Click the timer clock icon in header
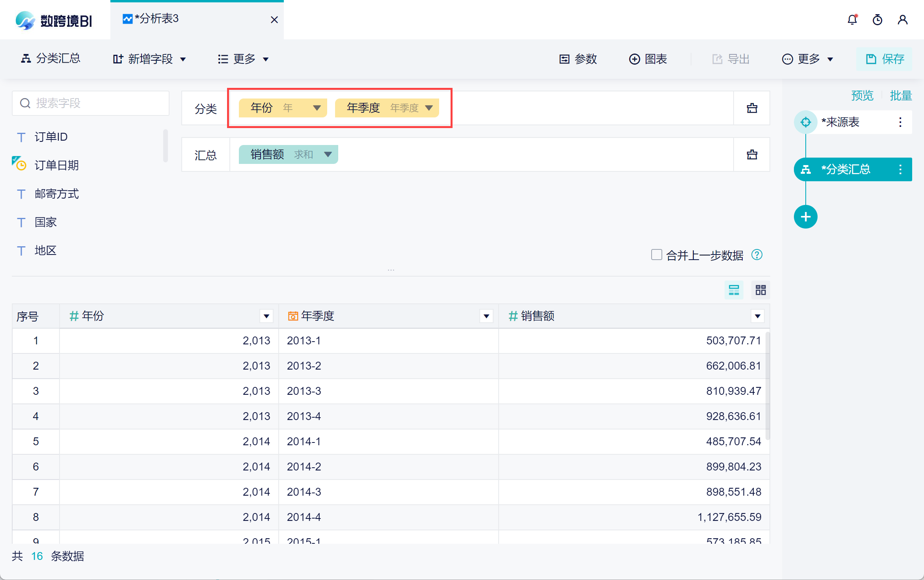The width and height of the screenshot is (924, 580). click(877, 20)
